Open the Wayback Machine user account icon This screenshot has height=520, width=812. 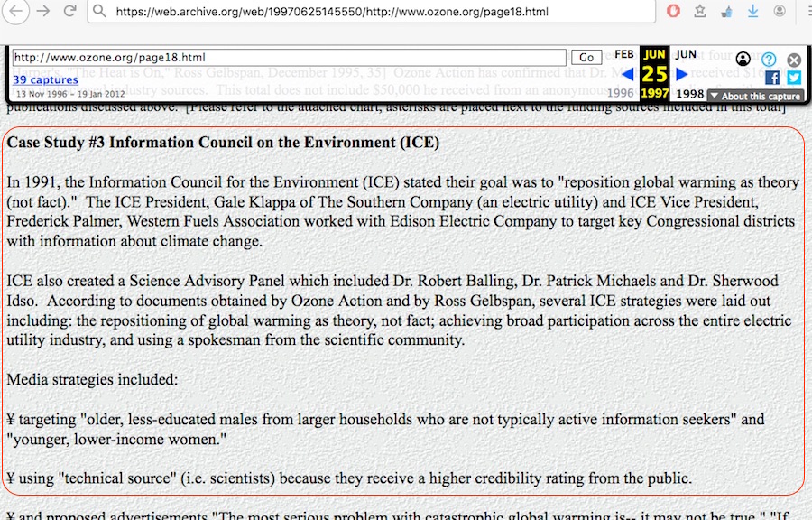pyautogui.click(x=743, y=59)
